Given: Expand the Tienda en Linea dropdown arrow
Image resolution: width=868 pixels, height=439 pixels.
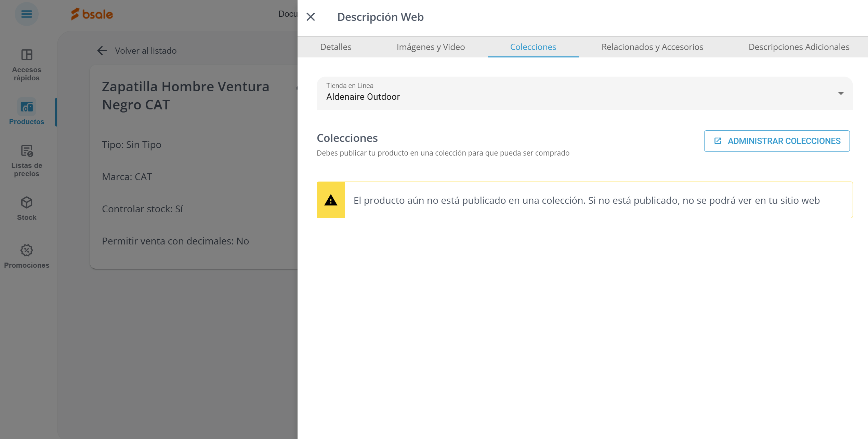Looking at the screenshot, I should [x=841, y=93].
